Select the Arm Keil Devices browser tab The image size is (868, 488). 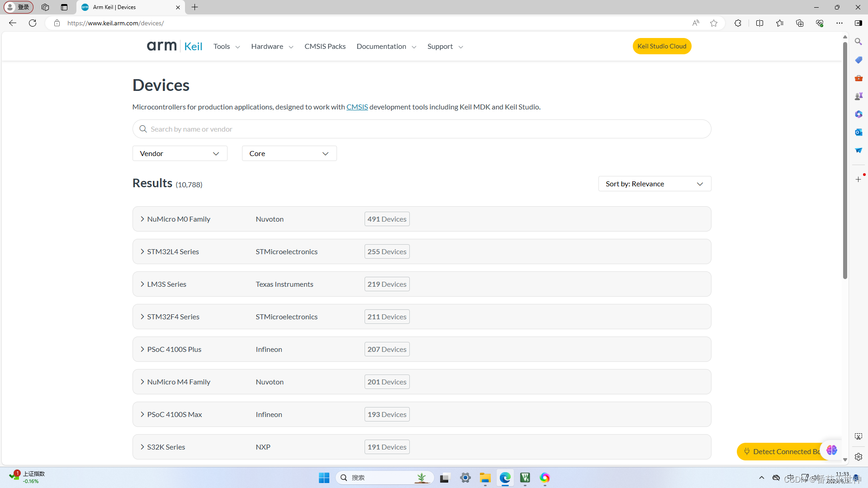(x=131, y=7)
